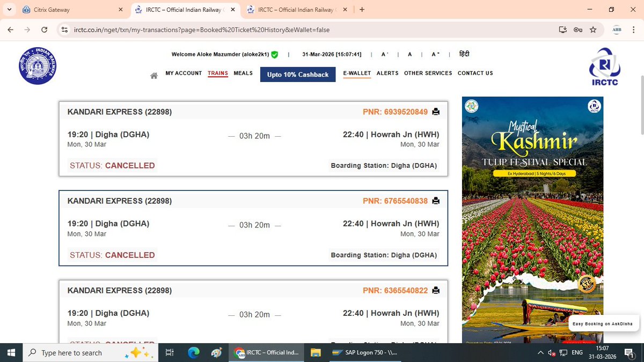Open OTHER SERVICES menu
Viewport: 644px width, 362px height.
click(x=428, y=73)
